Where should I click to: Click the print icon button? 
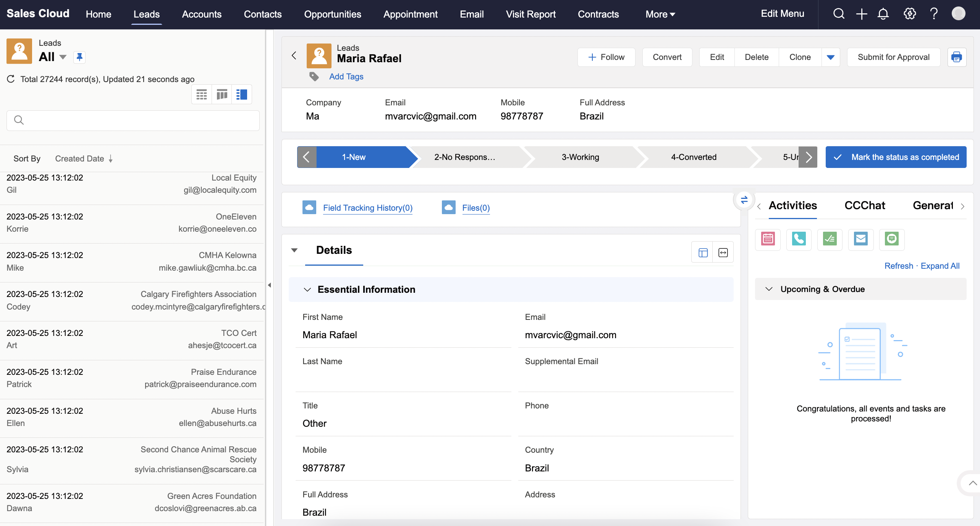(956, 57)
